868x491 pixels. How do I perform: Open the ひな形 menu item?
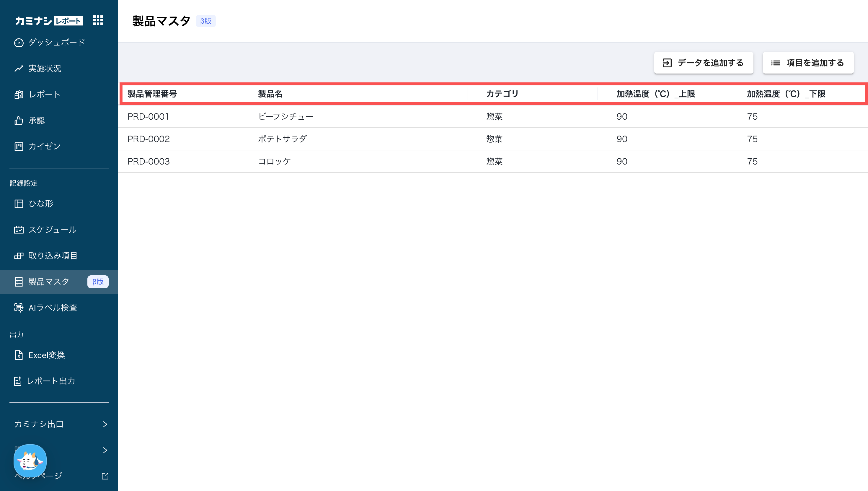41,204
